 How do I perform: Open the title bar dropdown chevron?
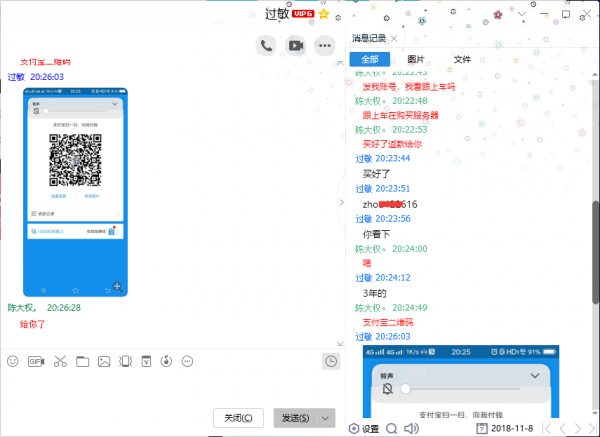tap(522, 14)
